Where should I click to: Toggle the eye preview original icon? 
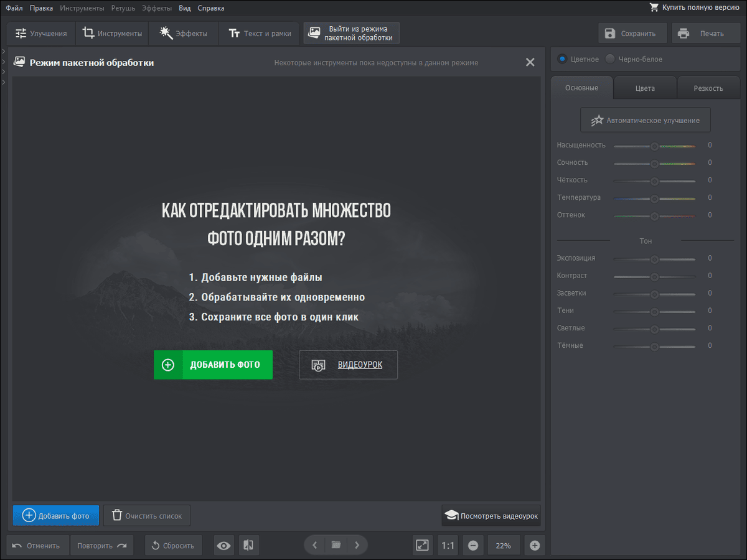[223, 546]
